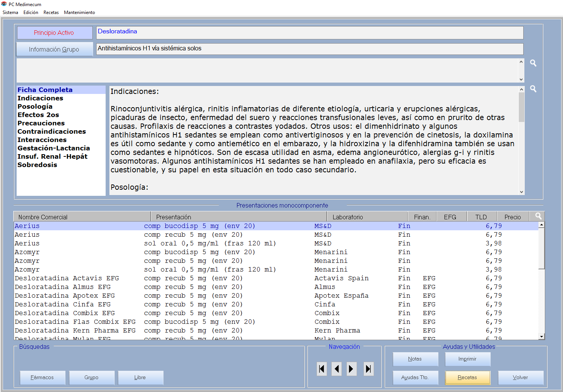
Task: Select Posología in the section list
Action: (x=35, y=106)
